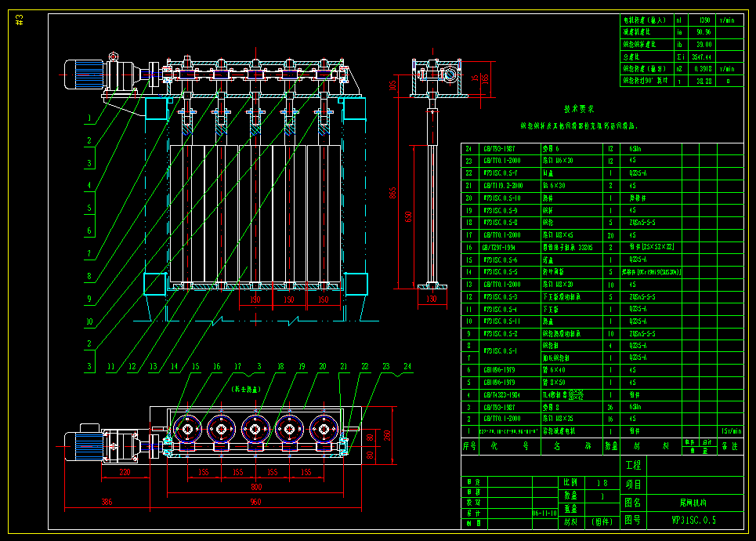
Task: Click the 工程 label in title block
Action: [633, 465]
